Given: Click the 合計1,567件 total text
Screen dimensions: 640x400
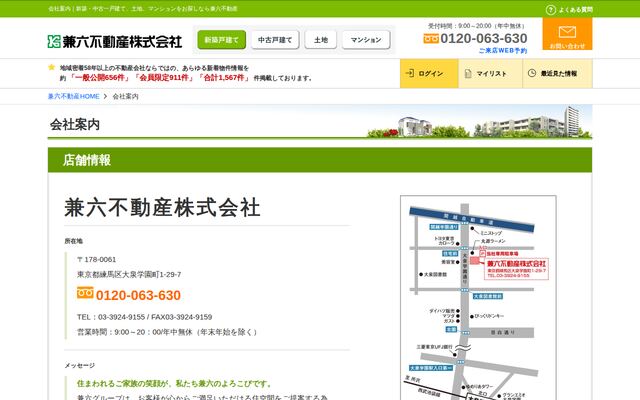Looking at the screenshot, I should pos(224,78).
